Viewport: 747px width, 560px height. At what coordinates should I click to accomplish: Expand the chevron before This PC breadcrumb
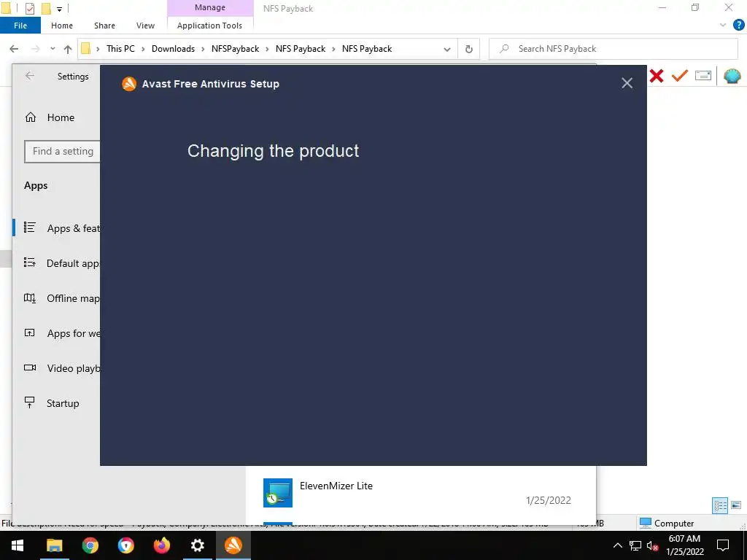pyautogui.click(x=98, y=49)
